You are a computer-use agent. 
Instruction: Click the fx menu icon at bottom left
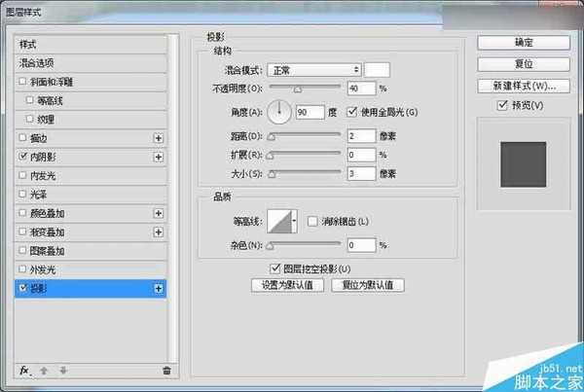tap(24, 371)
